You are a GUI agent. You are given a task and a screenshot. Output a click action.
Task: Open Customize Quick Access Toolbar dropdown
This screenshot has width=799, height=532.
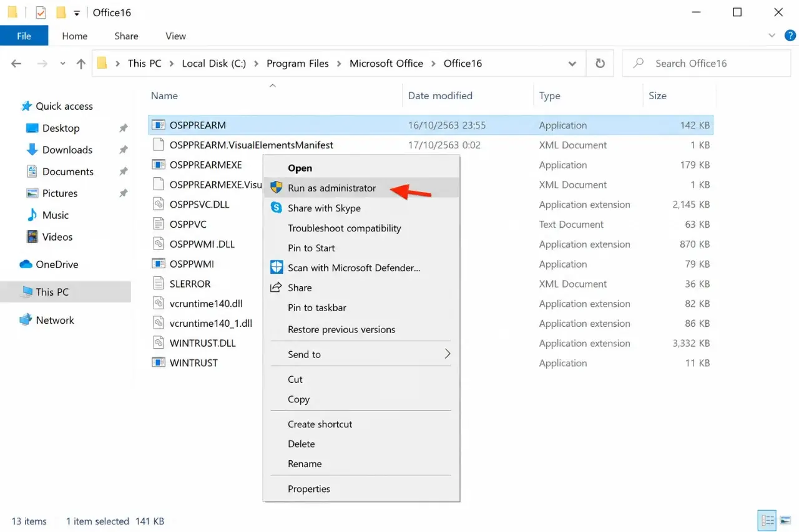tap(77, 12)
